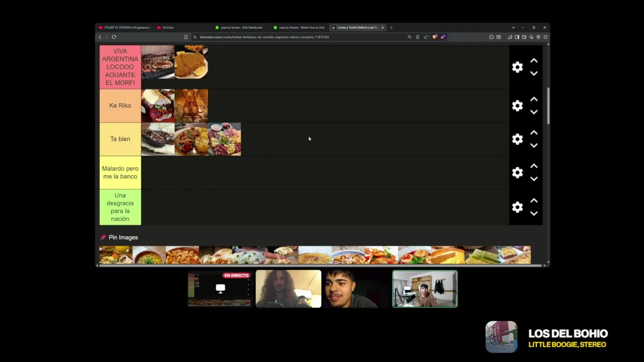Select the green-bordered participant video tile
The height and width of the screenshot is (362, 644).
tap(425, 289)
